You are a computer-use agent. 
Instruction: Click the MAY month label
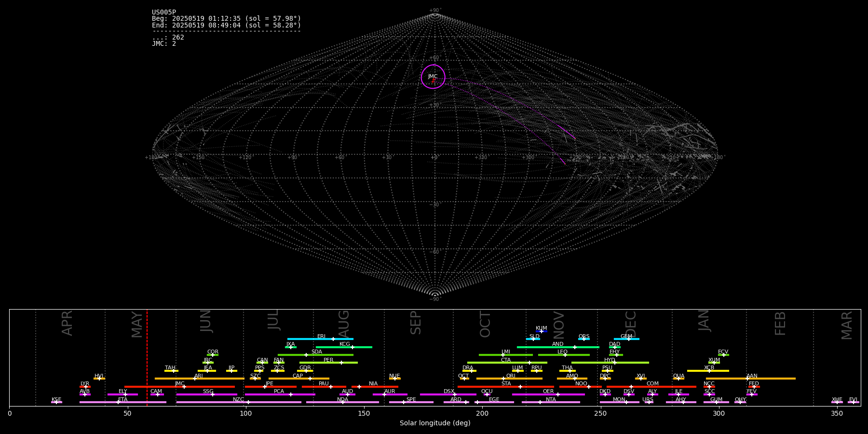(137, 325)
